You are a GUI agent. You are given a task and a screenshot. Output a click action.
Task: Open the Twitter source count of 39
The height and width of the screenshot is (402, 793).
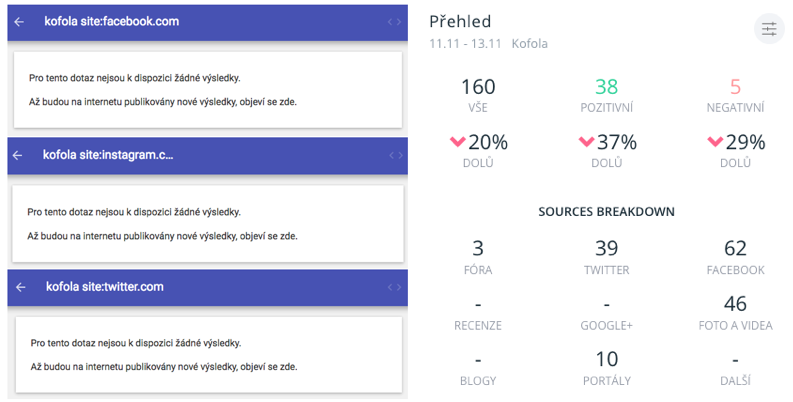(607, 249)
